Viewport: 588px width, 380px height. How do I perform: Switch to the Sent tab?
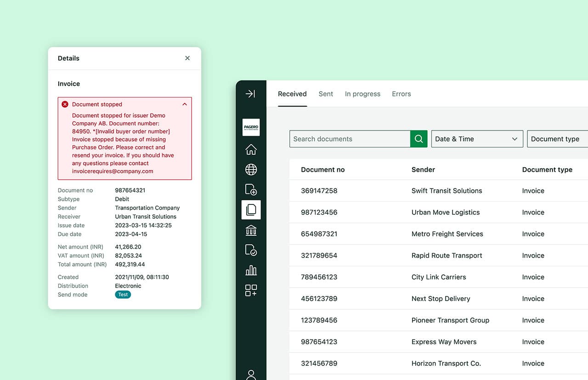(326, 94)
